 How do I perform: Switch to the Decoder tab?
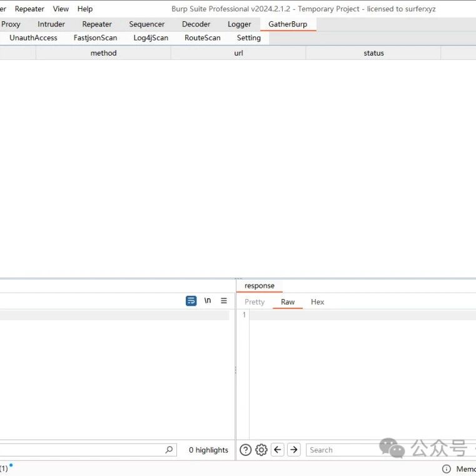pyautogui.click(x=196, y=24)
